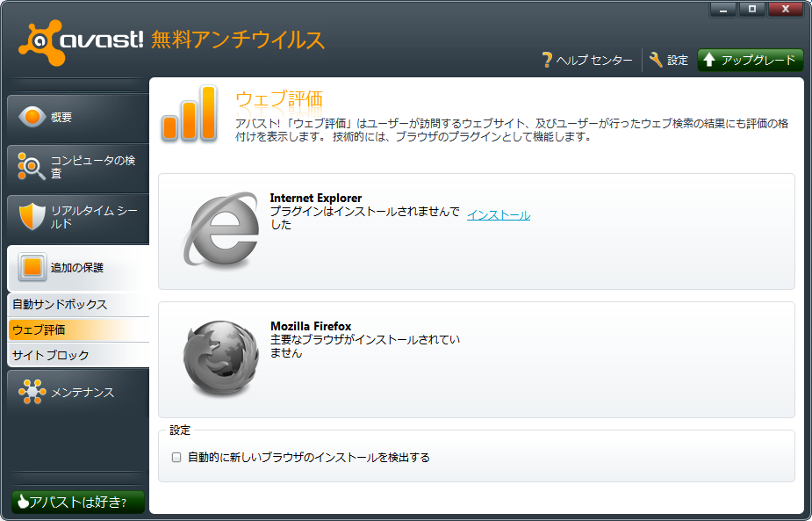The image size is (812, 521).
Task: Select the ウェブ評価 submenu item
Action: click(x=79, y=329)
